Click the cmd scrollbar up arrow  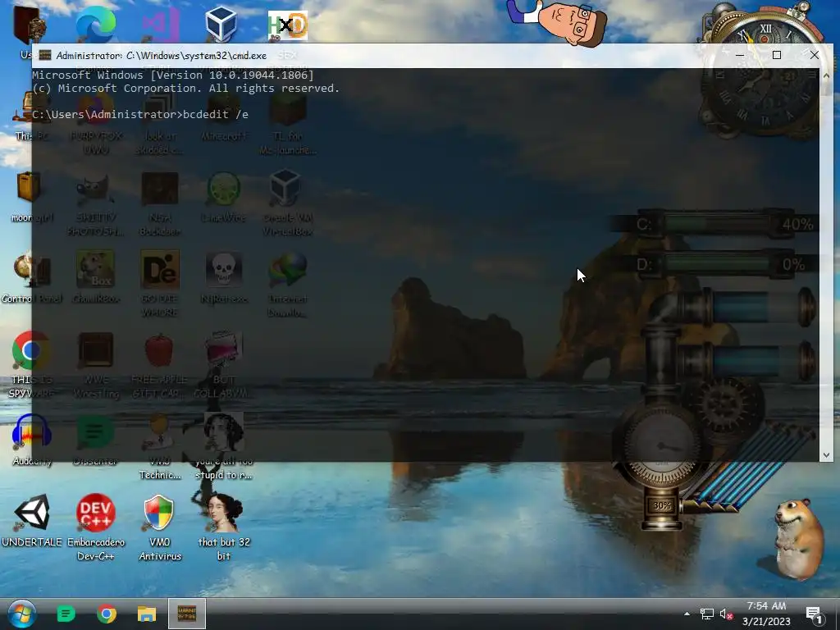(826, 75)
